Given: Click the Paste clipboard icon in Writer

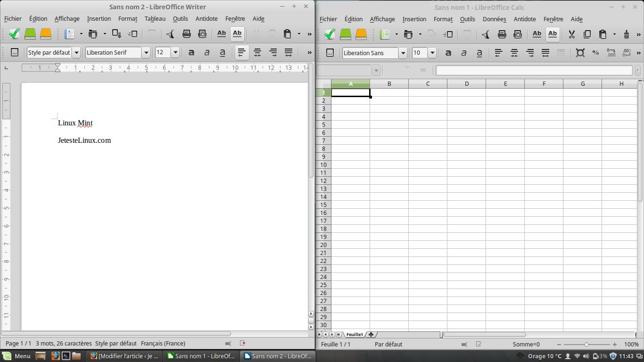Looking at the screenshot, I should (287, 33).
